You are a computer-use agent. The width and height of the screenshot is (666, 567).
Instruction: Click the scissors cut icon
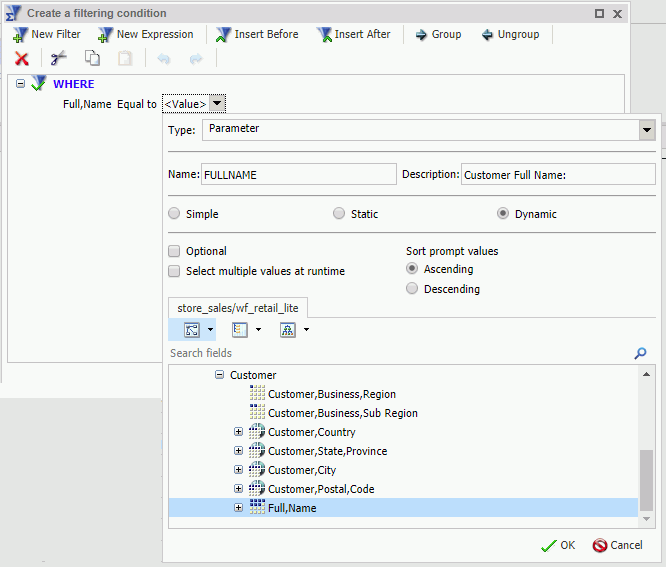[59, 59]
